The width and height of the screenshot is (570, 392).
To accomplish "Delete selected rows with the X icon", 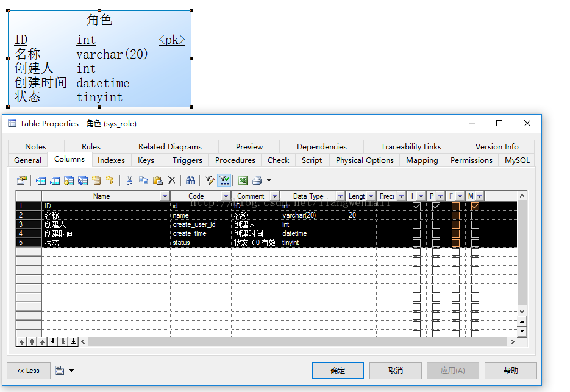I will tap(172, 180).
